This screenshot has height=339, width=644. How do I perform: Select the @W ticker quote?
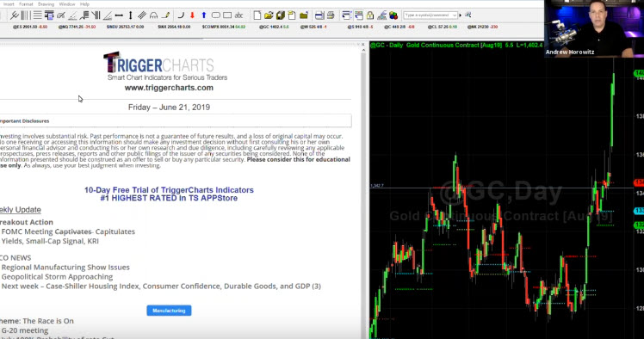313,27
